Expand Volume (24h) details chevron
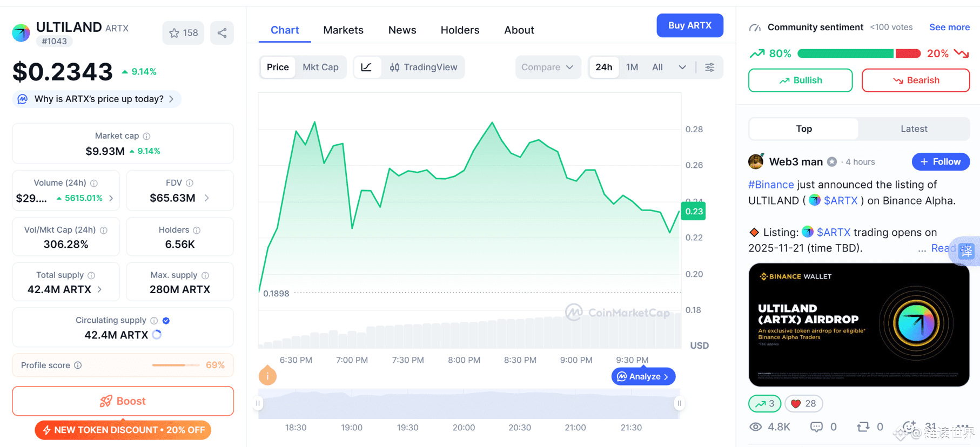The height and width of the screenshot is (447, 980). 111,198
